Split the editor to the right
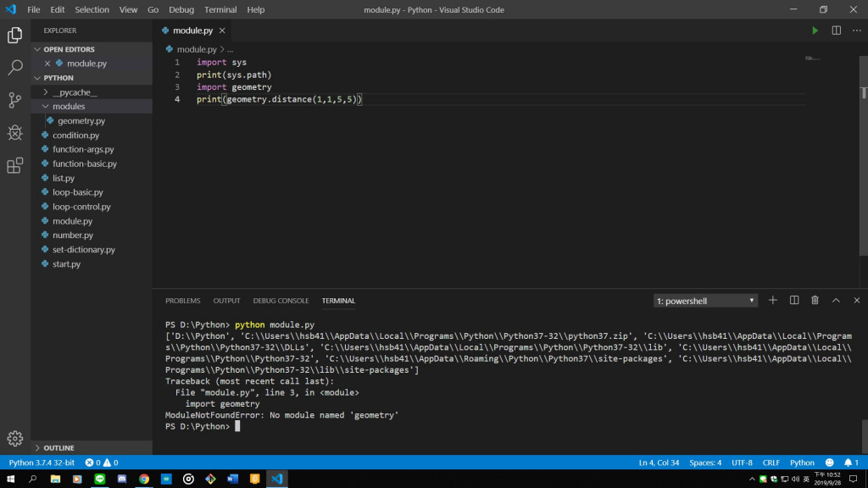The width and height of the screenshot is (868, 488). coord(836,30)
